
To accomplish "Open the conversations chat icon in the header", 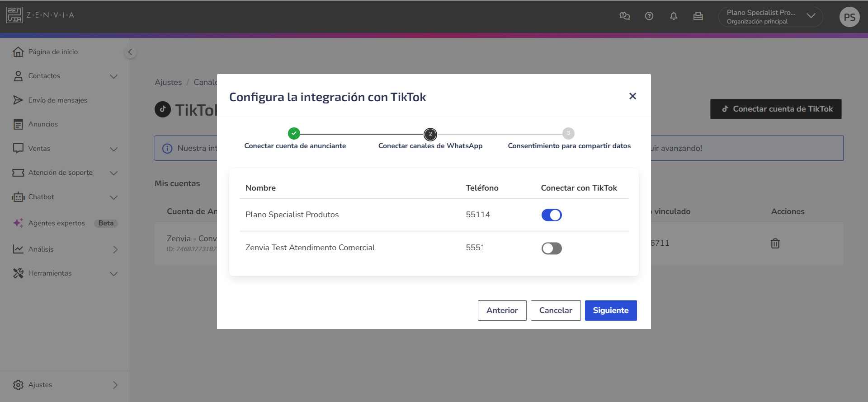I will coord(625,16).
